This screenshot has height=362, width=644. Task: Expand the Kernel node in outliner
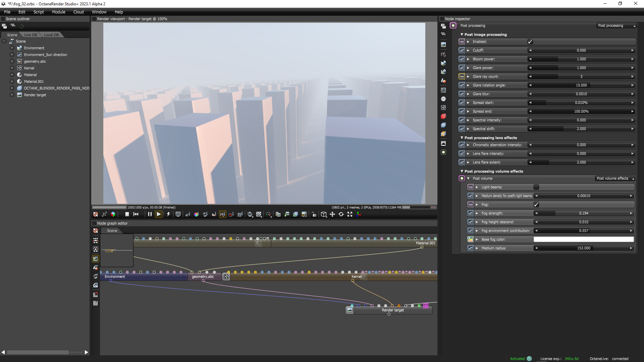[12, 68]
